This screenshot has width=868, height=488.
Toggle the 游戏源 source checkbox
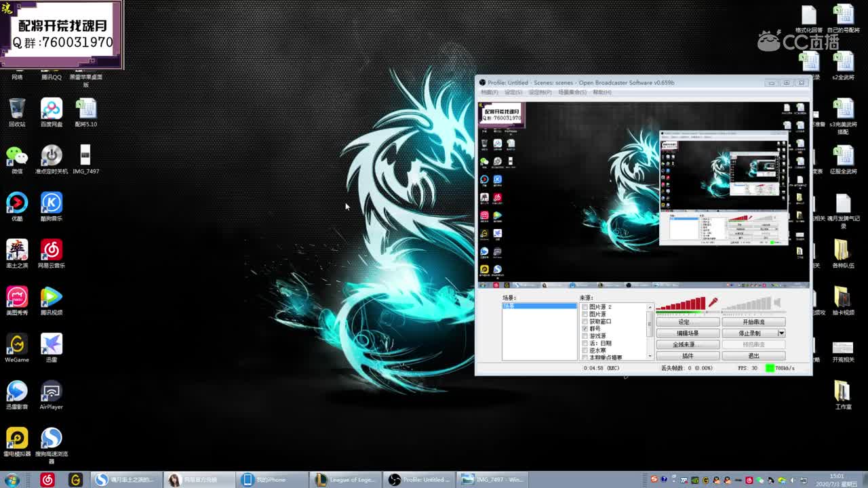585,336
